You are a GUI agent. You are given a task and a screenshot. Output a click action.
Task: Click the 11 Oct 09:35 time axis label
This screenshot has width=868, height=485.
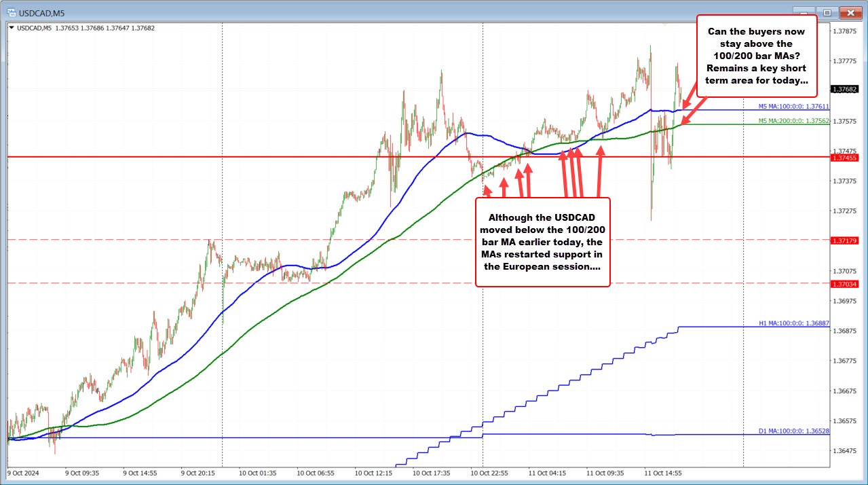coord(605,473)
